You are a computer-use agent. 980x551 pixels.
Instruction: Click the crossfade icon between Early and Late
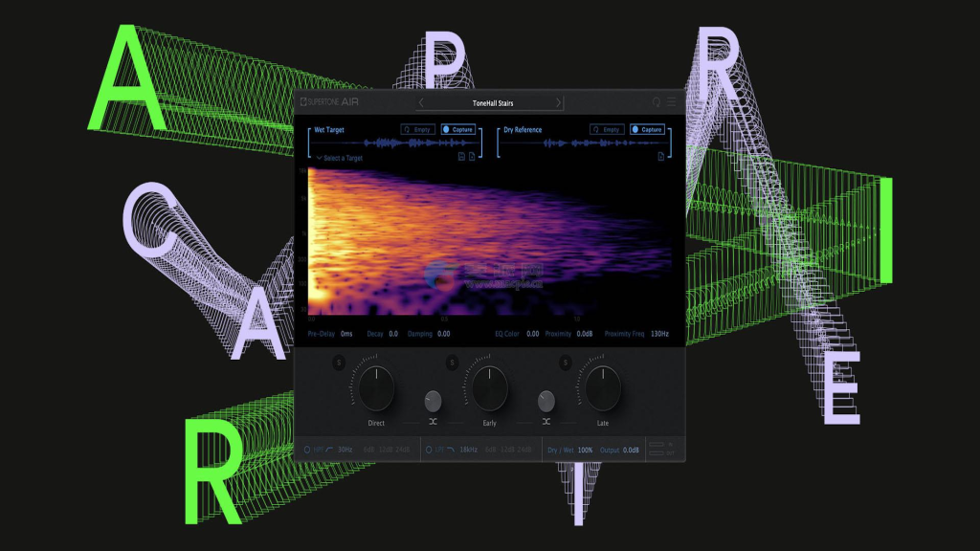tap(546, 421)
